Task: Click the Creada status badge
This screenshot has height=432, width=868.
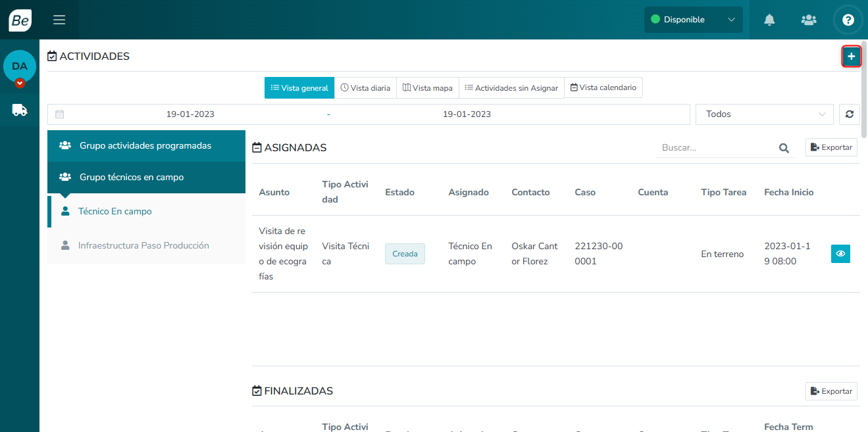Action: [405, 254]
